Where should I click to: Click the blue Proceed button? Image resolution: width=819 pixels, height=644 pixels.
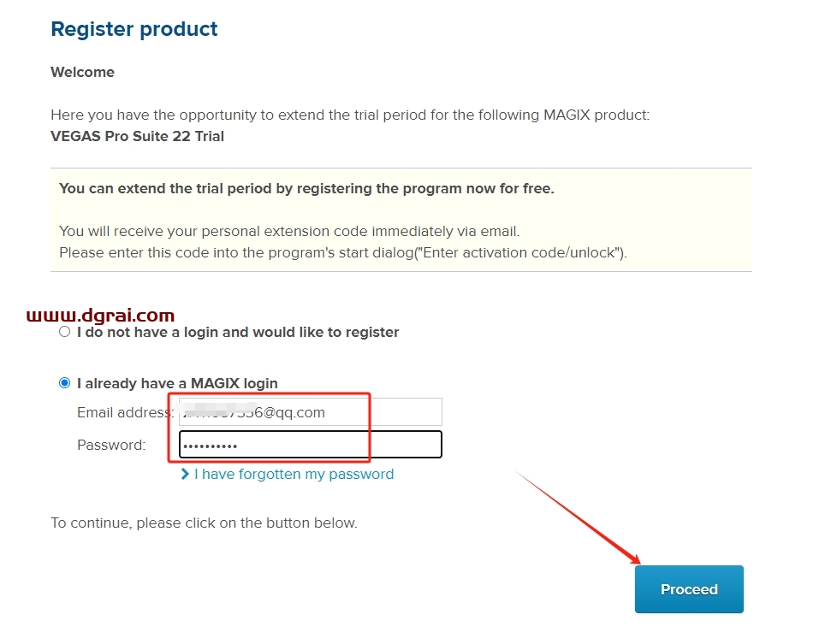689,589
